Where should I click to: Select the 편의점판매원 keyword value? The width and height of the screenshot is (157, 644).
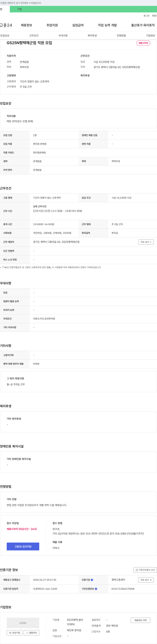tap(40, 152)
